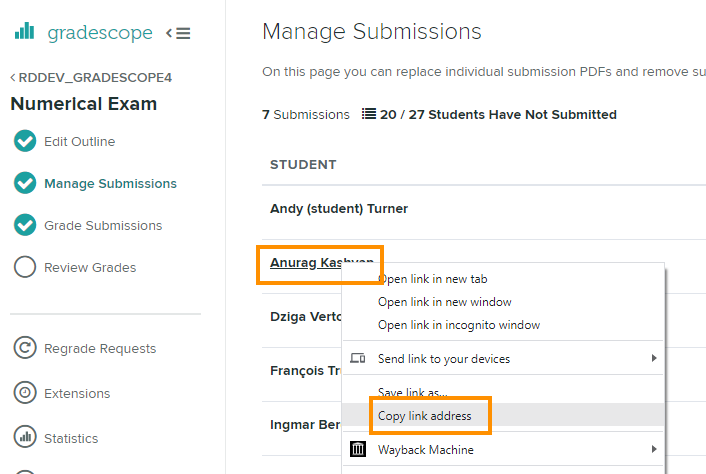Collapse the sidebar with the hamburger arrow icon
This screenshot has height=474, width=706.
[x=178, y=33]
